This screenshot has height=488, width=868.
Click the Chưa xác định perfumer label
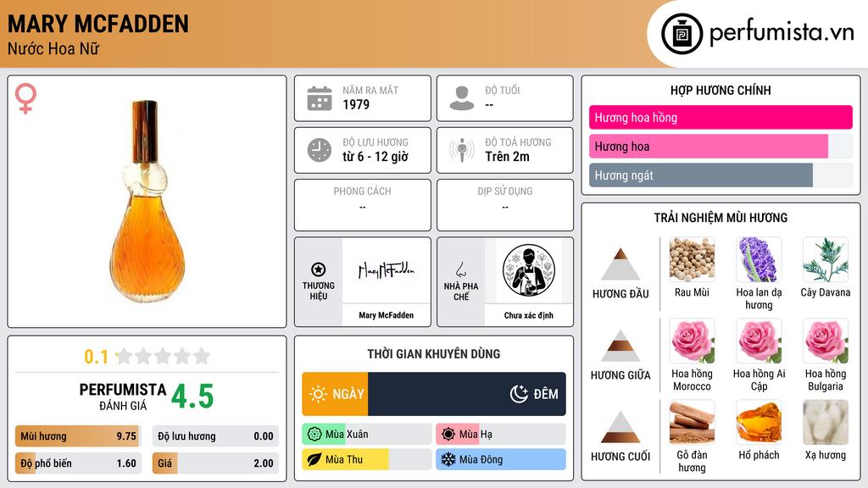[x=529, y=315]
